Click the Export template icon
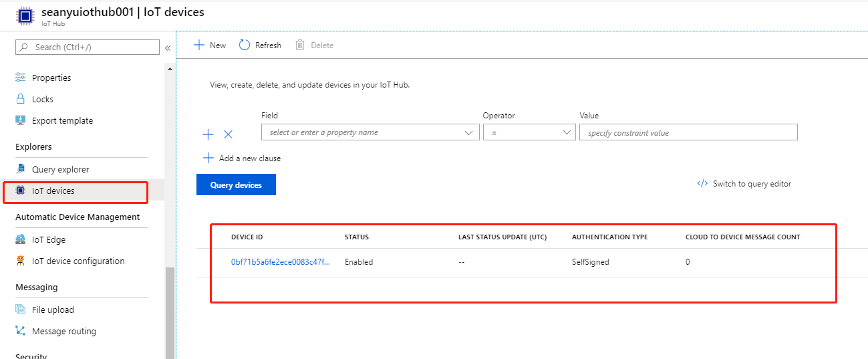 21,120
